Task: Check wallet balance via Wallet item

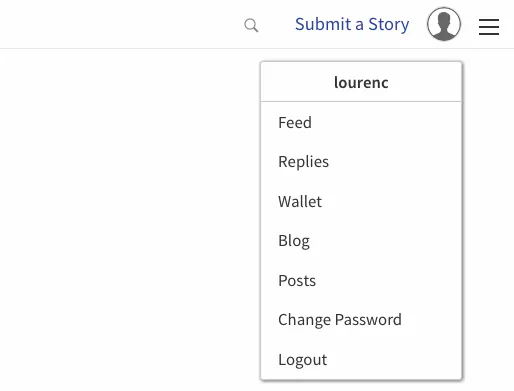Action: (361, 201)
